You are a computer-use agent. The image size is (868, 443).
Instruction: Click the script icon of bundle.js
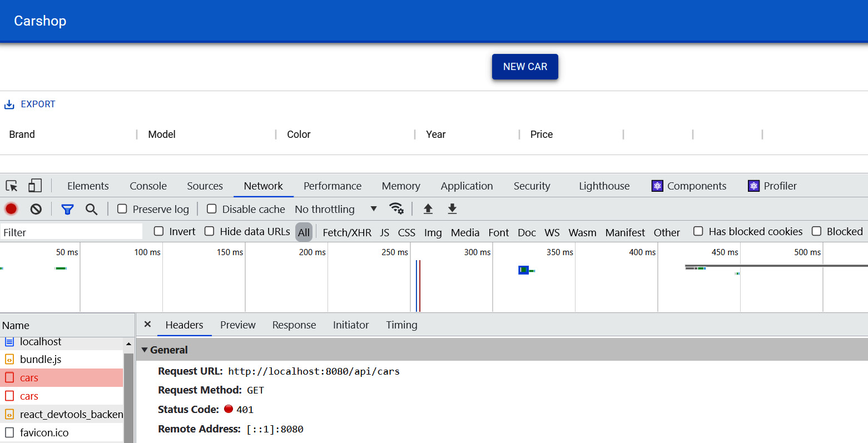[9, 360]
